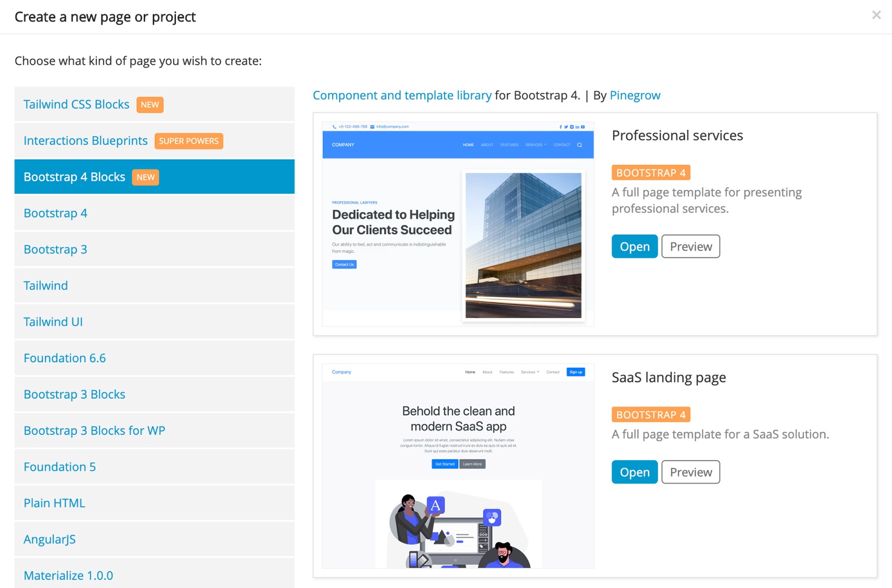This screenshot has height=588, width=892.
Task: Pick the Bootstrap 4 framework
Action: click(154, 213)
